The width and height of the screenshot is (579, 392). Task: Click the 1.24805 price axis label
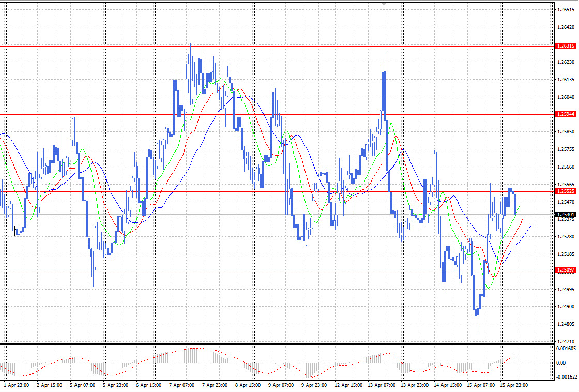point(566,324)
